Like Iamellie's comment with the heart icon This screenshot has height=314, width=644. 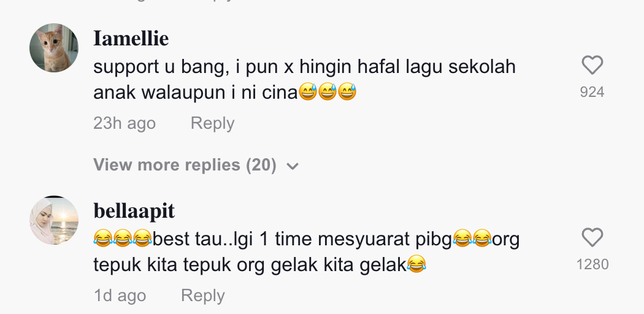[x=592, y=66]
